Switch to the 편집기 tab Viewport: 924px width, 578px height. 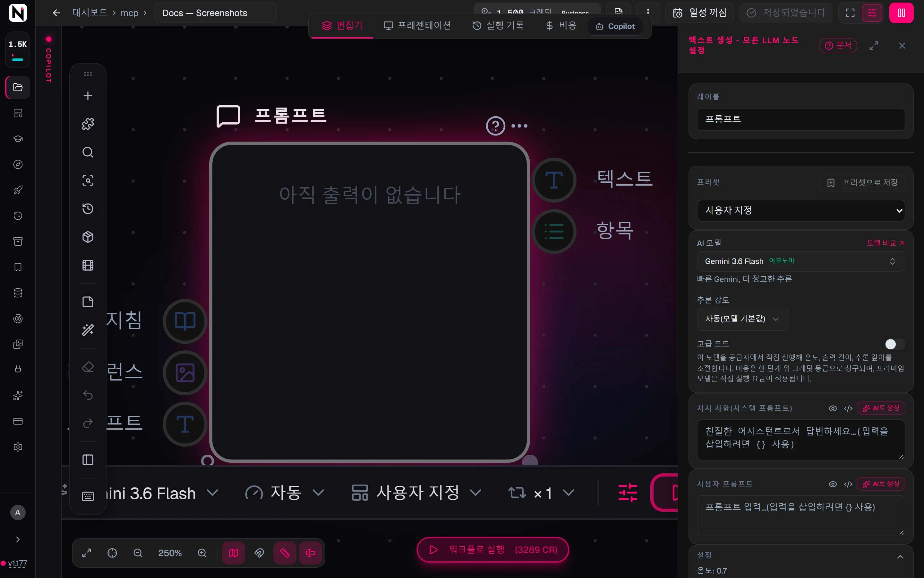point(342,26)
